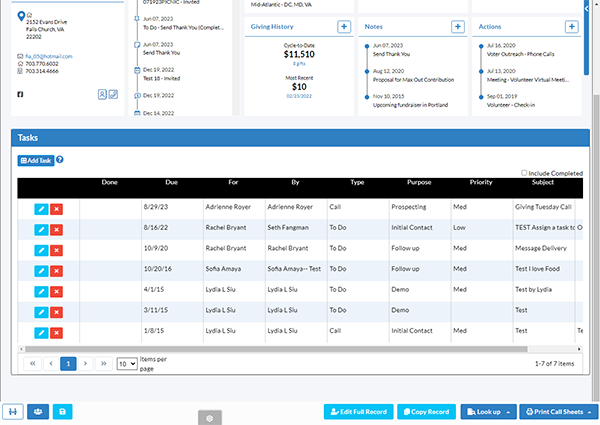The image size is (600, 425).
Task: Open the Edit Full Record button
Action: tap(359, 412)
